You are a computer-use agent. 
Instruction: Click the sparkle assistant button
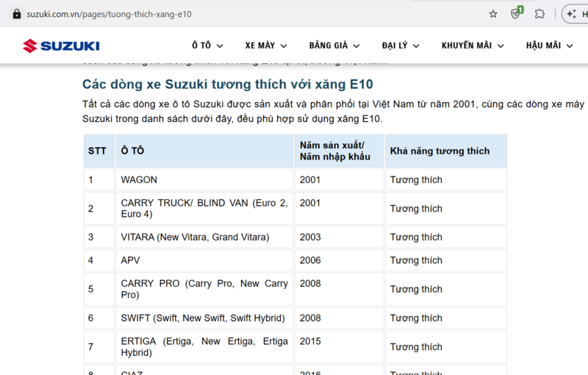click(x=575, y=14)
